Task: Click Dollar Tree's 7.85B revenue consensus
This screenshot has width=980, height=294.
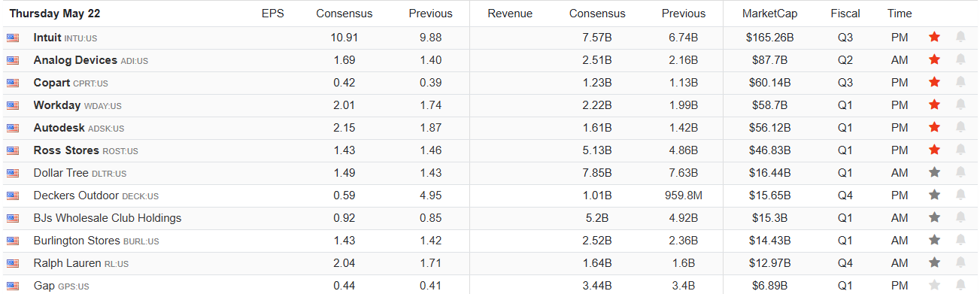Action: click(x=597, y=173)
